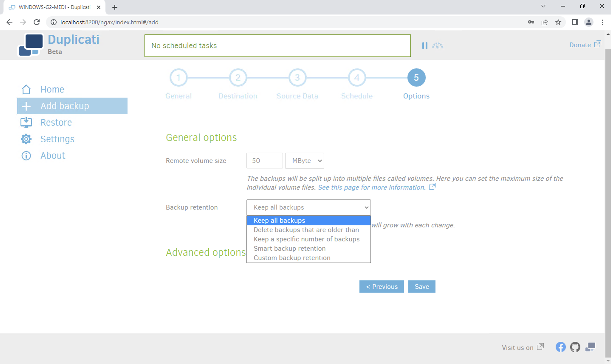
Task: Go to step 4 Schedule
Action: (x=356, y=78)
